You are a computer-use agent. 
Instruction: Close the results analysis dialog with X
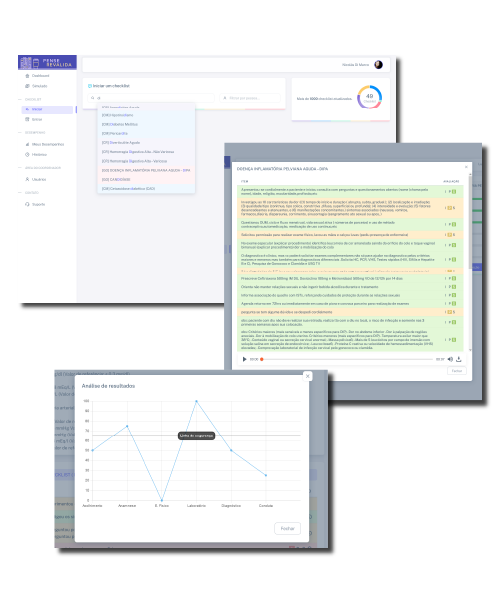pyautogui.click(x=308, y=376)
